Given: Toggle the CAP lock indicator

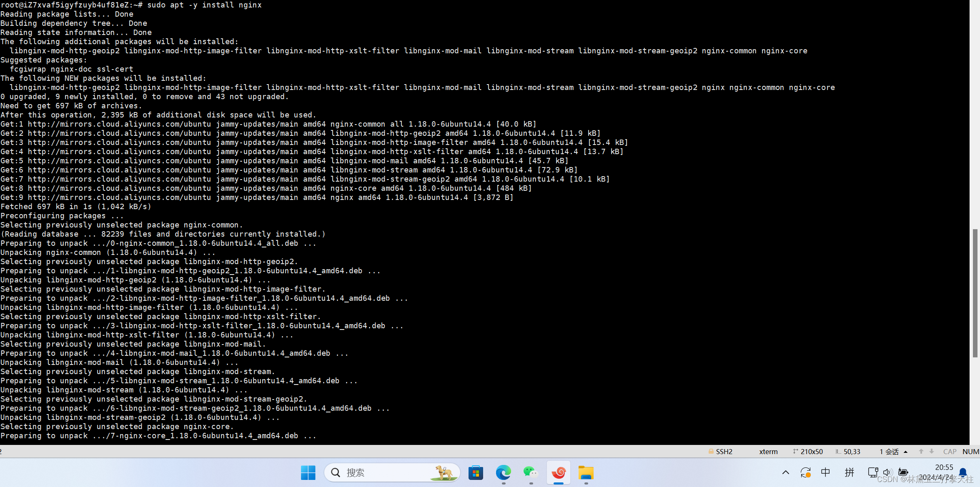Looking at the screenshot, I should point(949,451).
